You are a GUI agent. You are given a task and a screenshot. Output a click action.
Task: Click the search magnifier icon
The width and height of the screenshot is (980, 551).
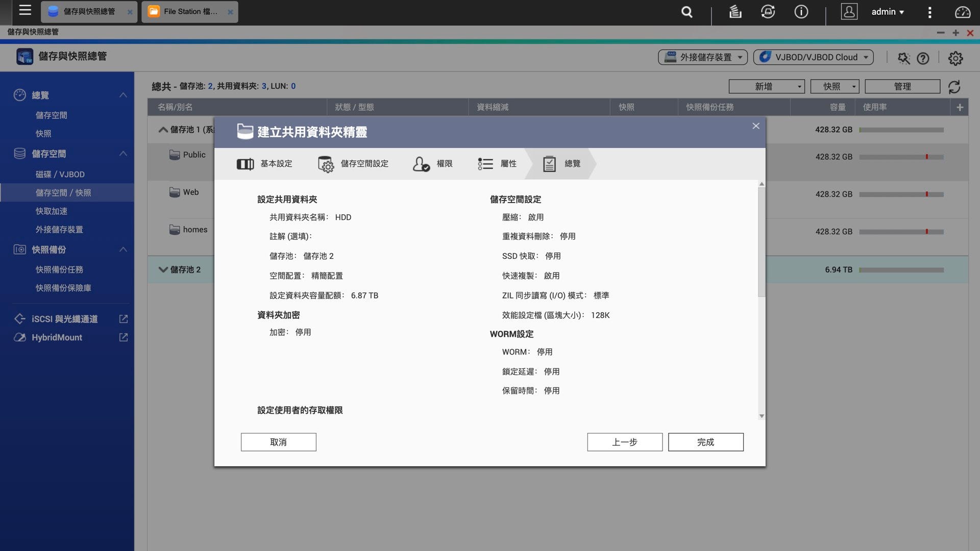click(x=687, y=12)
